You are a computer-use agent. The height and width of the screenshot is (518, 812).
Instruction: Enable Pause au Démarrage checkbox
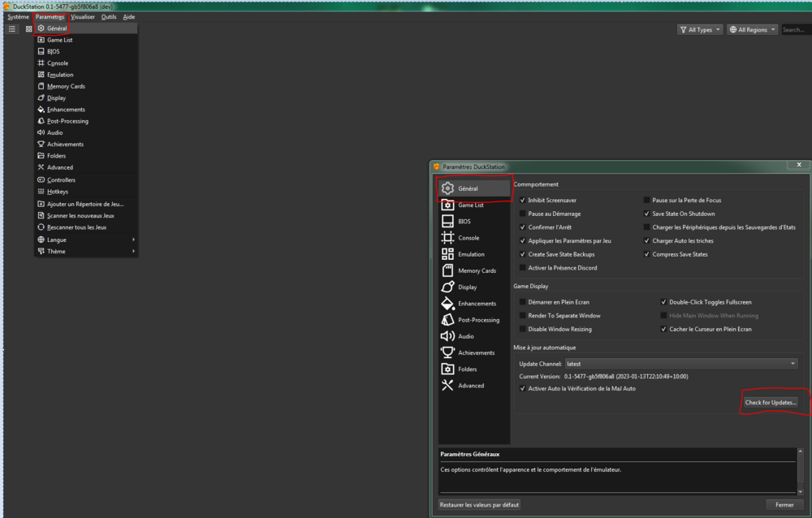click(522, 214)
